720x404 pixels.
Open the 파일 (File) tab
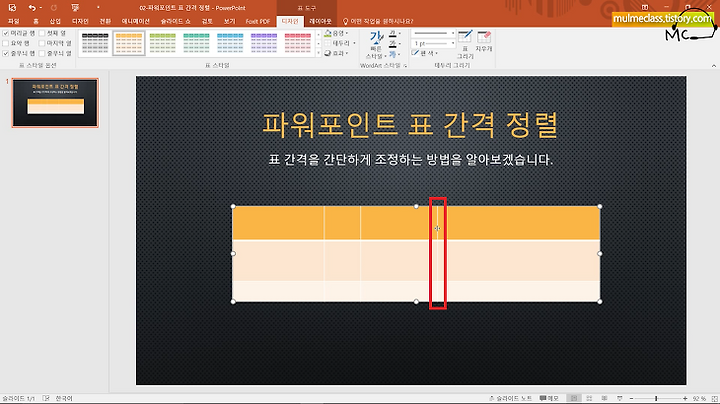point(13,21)
